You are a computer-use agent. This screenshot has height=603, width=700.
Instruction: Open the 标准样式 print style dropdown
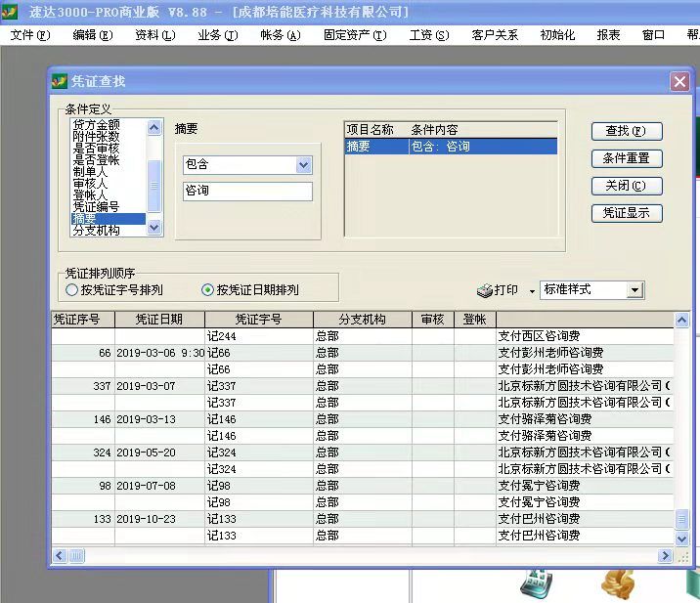[x=634, y=290]
